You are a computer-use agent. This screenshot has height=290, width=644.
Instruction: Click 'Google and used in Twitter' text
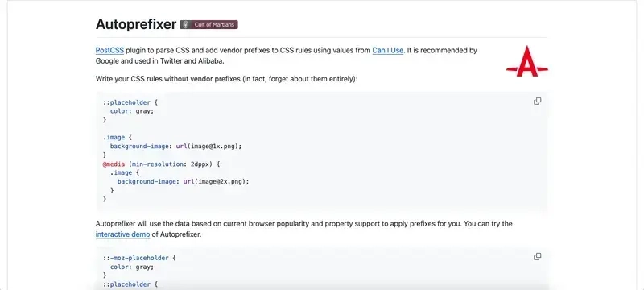click(135, 61)
